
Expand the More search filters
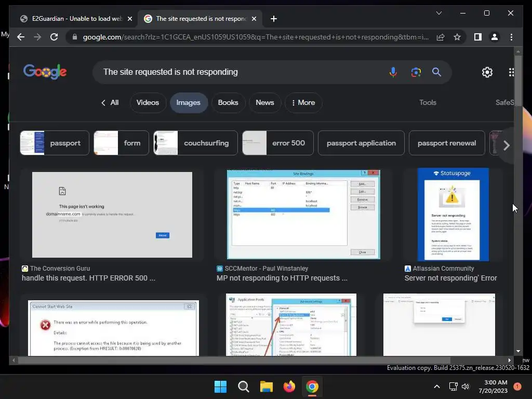click(x=303, y=102)
